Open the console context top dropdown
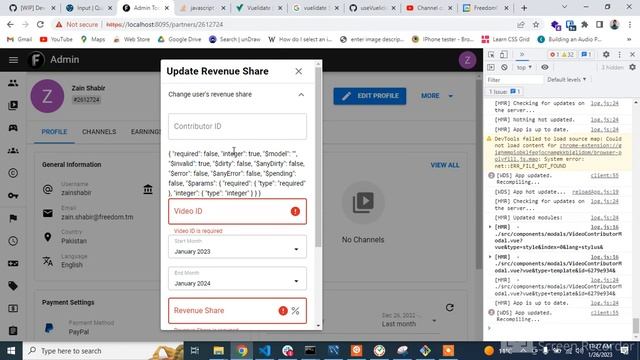The height and width of the screenshot is (360, 640). pos(524,67)
